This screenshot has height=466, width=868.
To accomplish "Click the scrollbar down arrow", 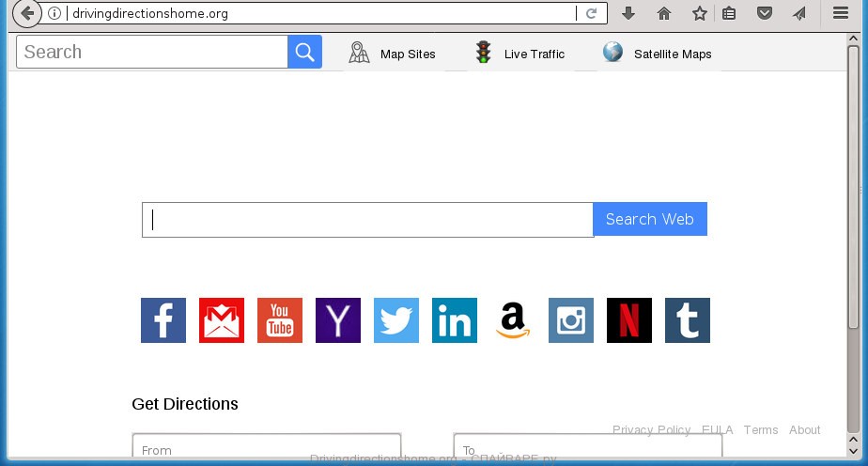I will 854,451.
